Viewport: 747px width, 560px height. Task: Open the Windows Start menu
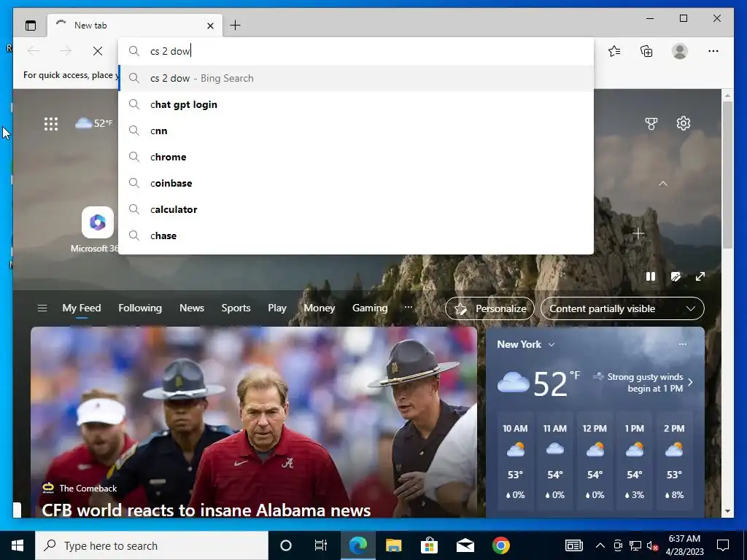pyautogui.click(x=18, y=545)
